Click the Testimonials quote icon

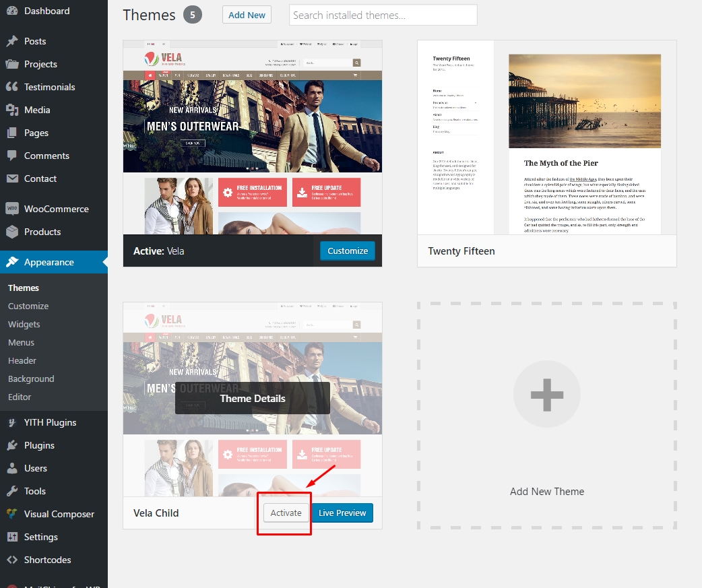coord(13,87)
